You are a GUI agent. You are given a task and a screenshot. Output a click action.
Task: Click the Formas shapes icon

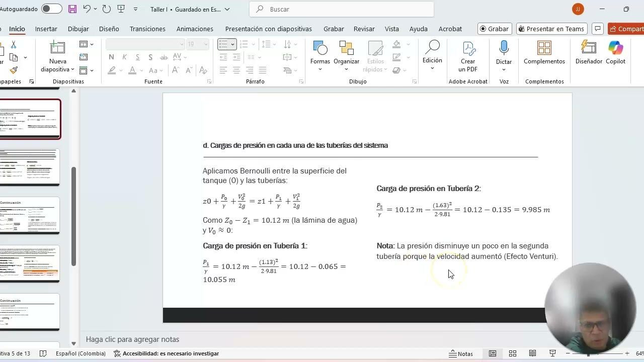(320, 48)
